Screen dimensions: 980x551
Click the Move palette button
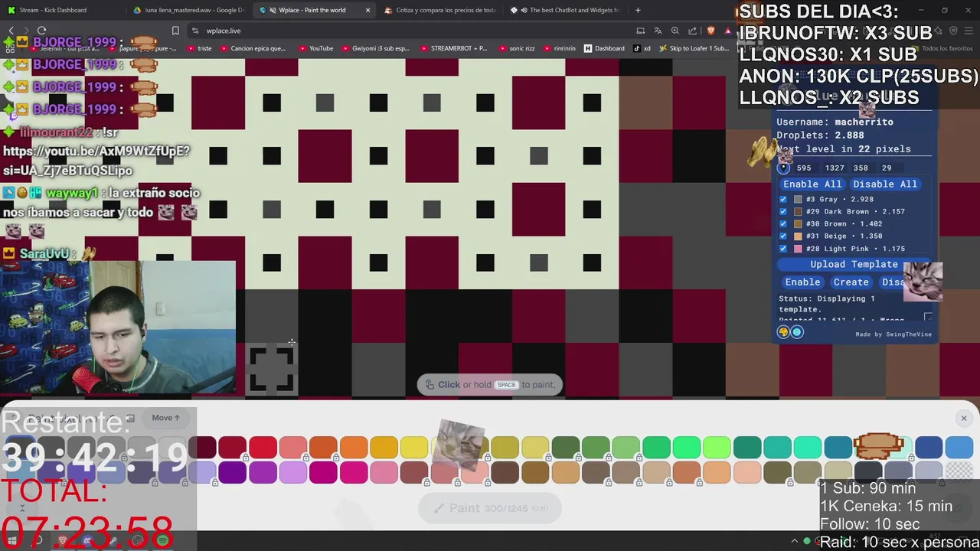(165, 418)
